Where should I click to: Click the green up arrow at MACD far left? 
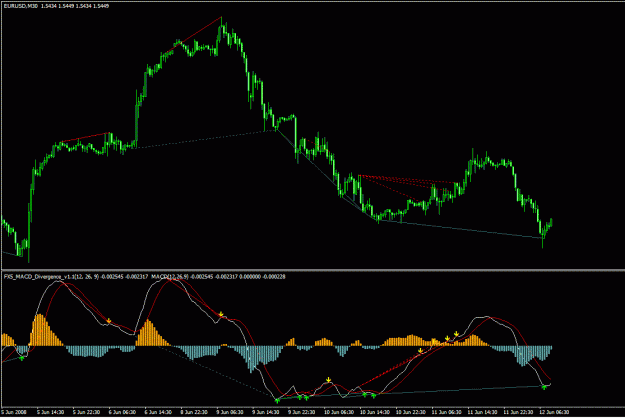click(22, 359)
